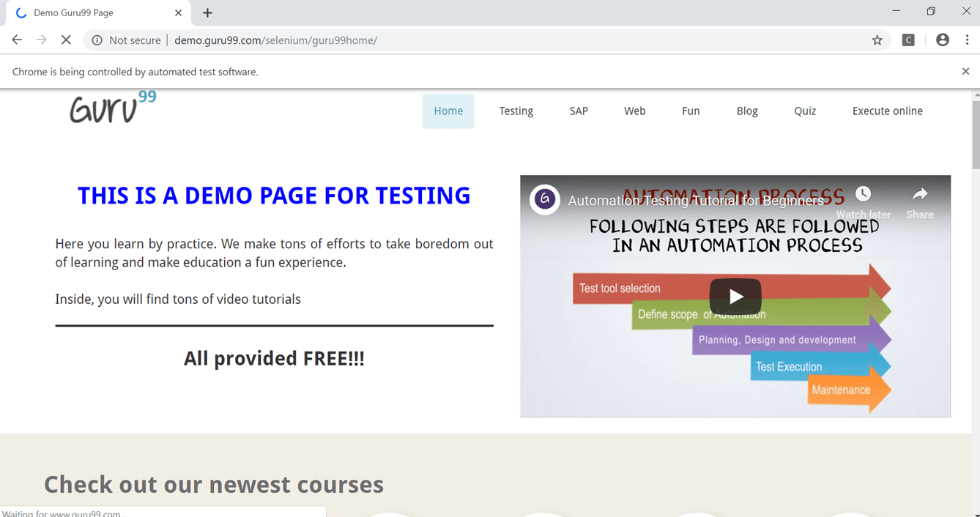The height and width of the screenshot is (517, 980).
Task: Open the SAP navigation menu
Action: pos(579,111)
